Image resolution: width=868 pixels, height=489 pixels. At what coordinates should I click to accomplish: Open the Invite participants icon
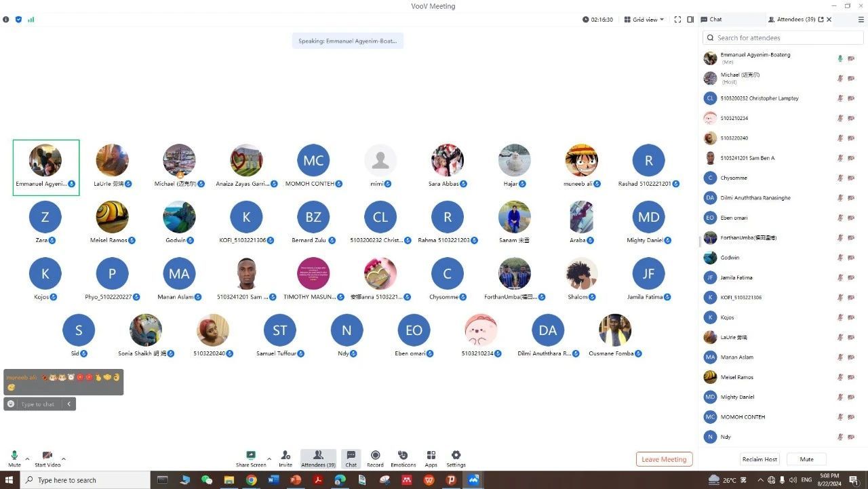tap(285, 456)
